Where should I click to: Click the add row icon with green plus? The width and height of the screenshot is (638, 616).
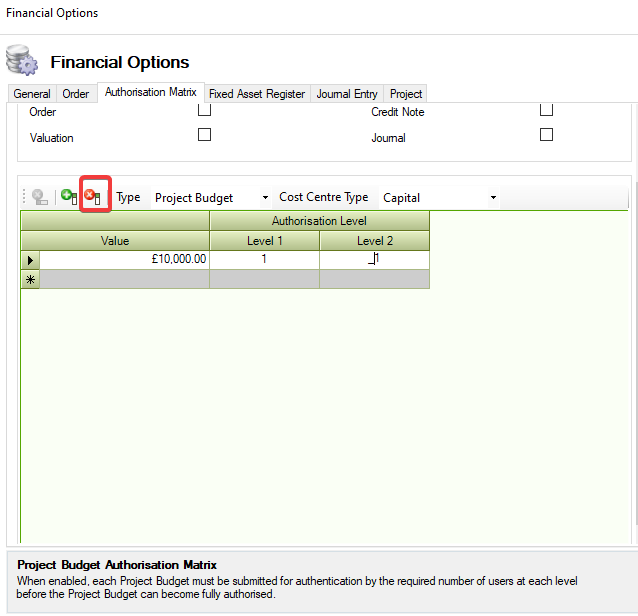[69, 197]
